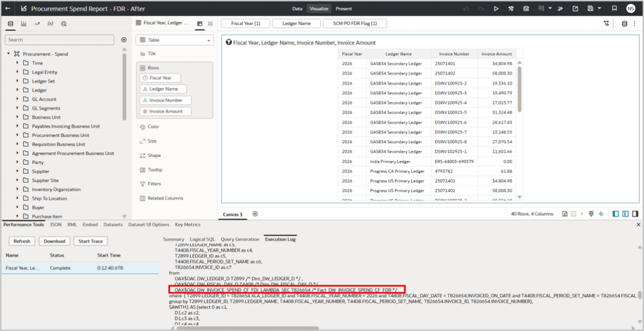Select the Invoice Number pill in Rows
The width and height of the screenshot is (644, 331).
pos(165,100)
